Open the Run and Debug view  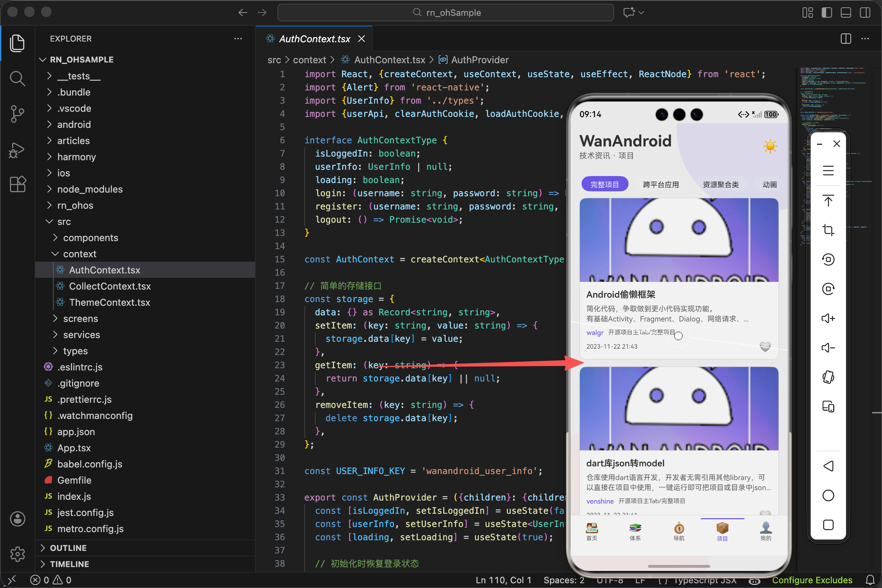click(x=17, y=150)
